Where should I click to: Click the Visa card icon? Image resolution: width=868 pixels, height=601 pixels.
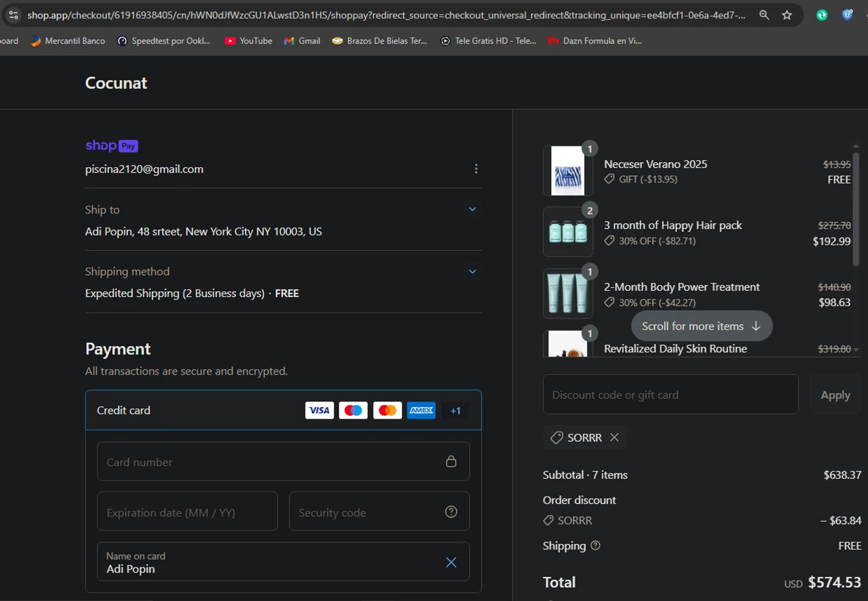tap(319, 410)
